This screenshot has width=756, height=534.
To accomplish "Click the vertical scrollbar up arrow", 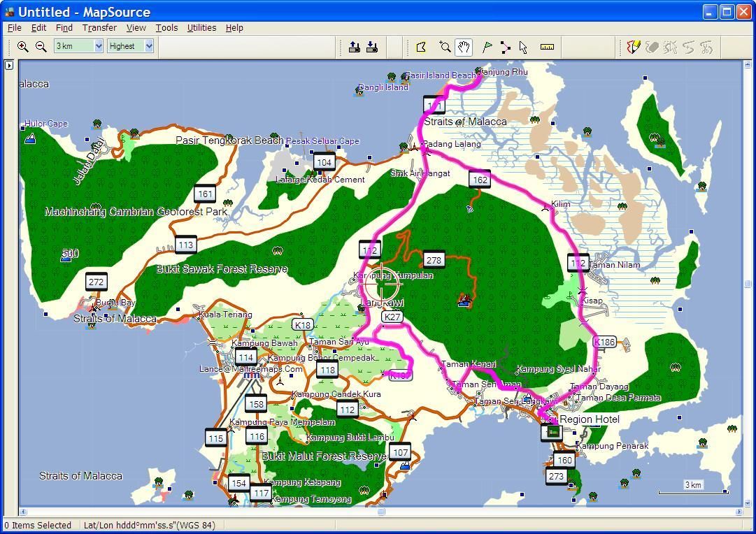I will [x=748, y=64].
